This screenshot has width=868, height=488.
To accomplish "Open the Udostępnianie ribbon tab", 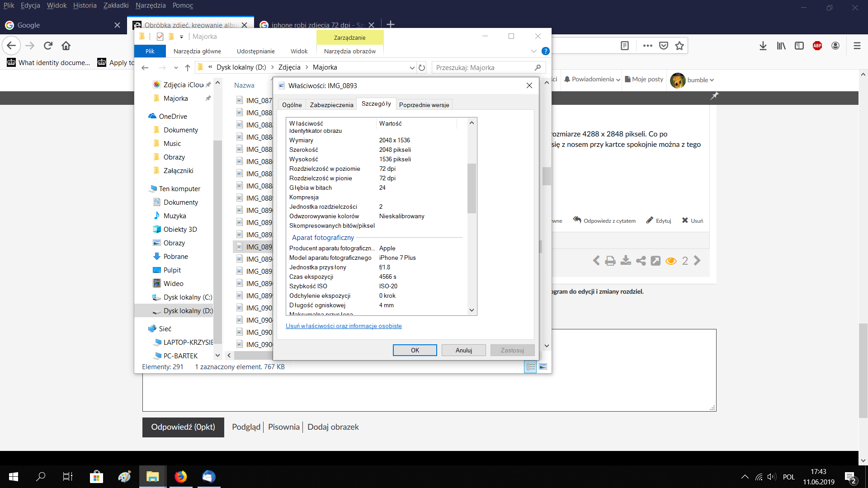I will (256, 51).
